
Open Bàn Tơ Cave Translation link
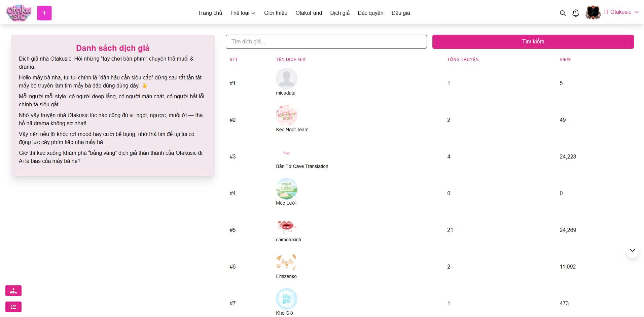(x=302, y=166)
